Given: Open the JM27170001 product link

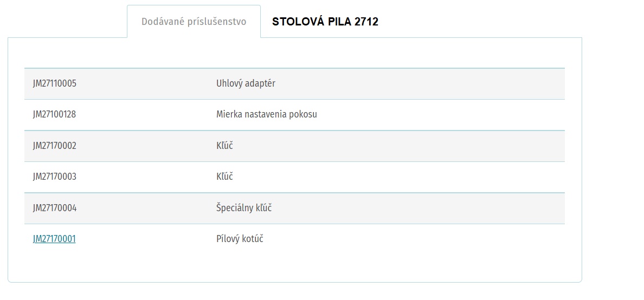Looking at the screenshot, I should pyautogui.click(x=54, y=239).
